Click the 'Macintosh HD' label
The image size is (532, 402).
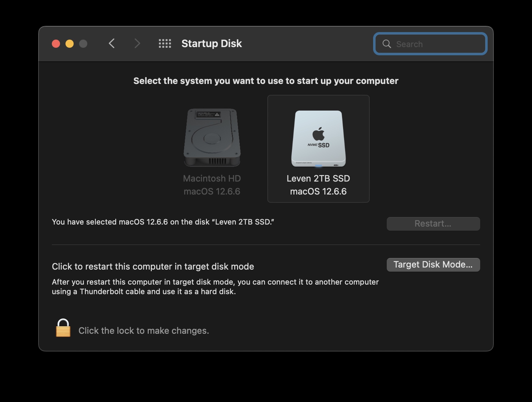coord(212,178)
